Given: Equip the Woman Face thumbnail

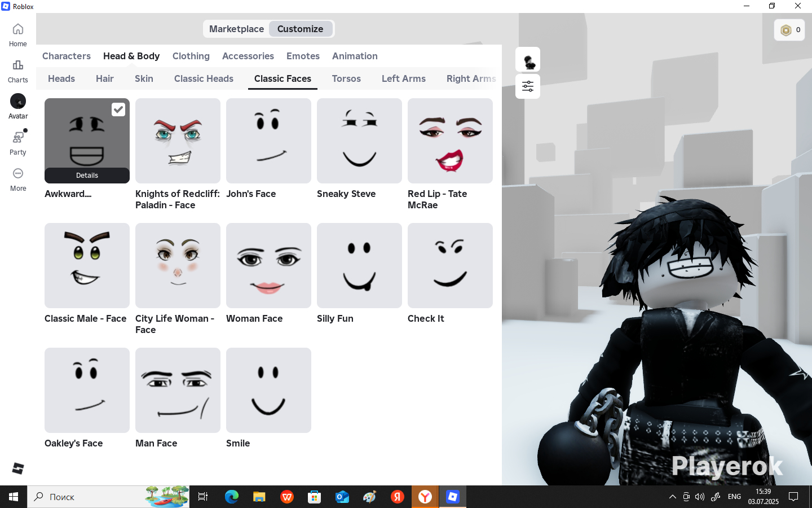Looking at the screenshot, I should 268,265.
